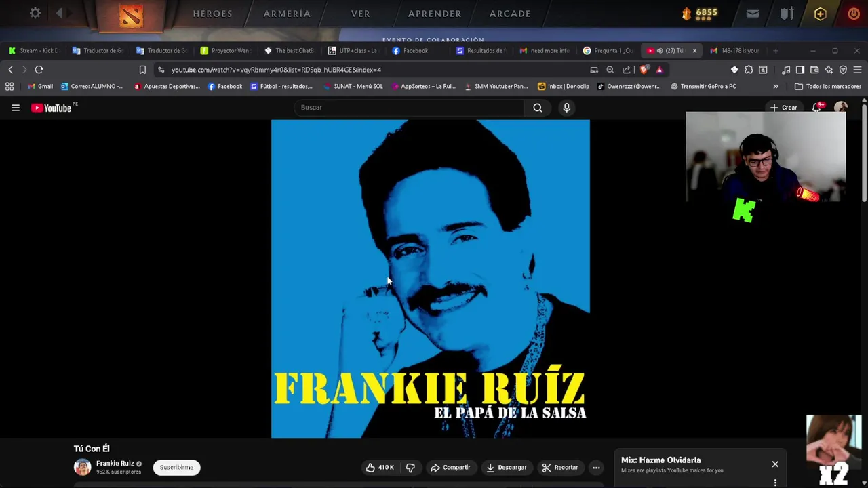Screen dimensions: 868x488
Task: Open the HÉROES menu in Dota 2
Action: point(212,14)
